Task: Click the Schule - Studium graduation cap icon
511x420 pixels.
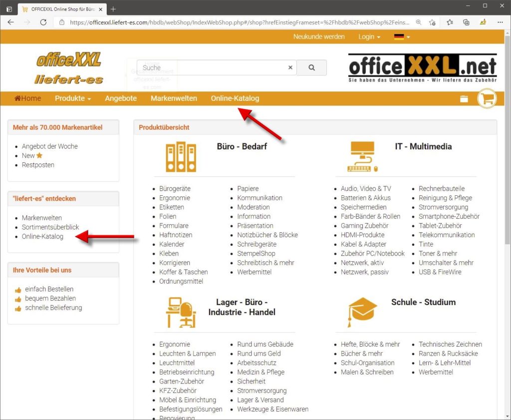Action: [362, 312]
